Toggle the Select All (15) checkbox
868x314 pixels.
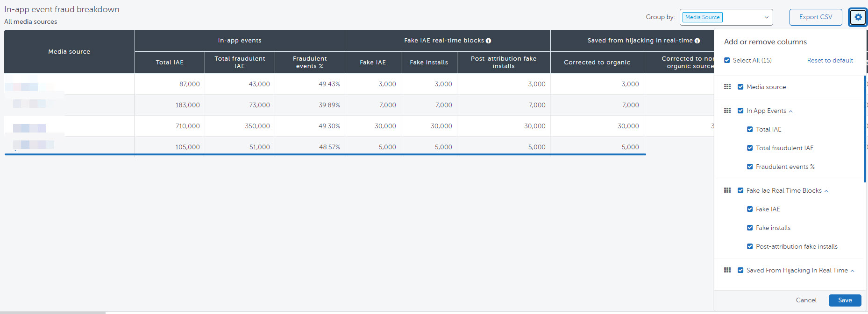(727, 60)
